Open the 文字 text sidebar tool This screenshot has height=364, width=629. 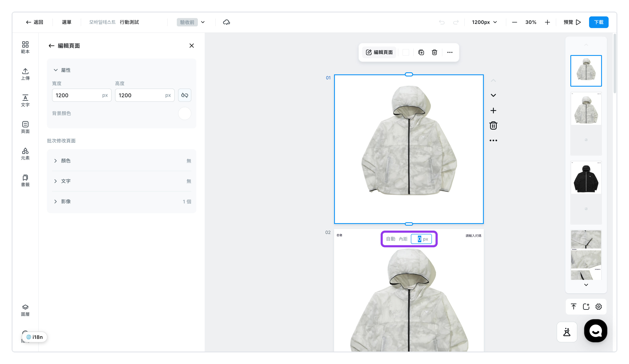click(25, 101)
